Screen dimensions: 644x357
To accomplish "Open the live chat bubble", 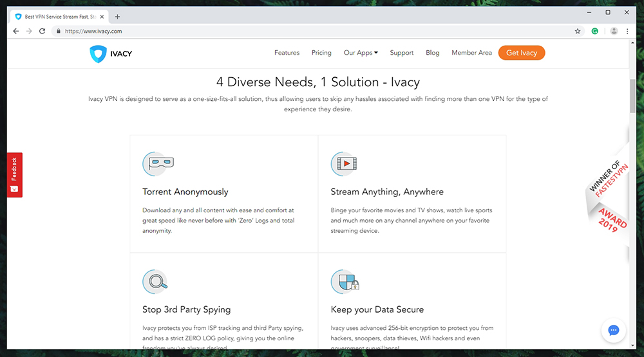I will tap(614, 331).
